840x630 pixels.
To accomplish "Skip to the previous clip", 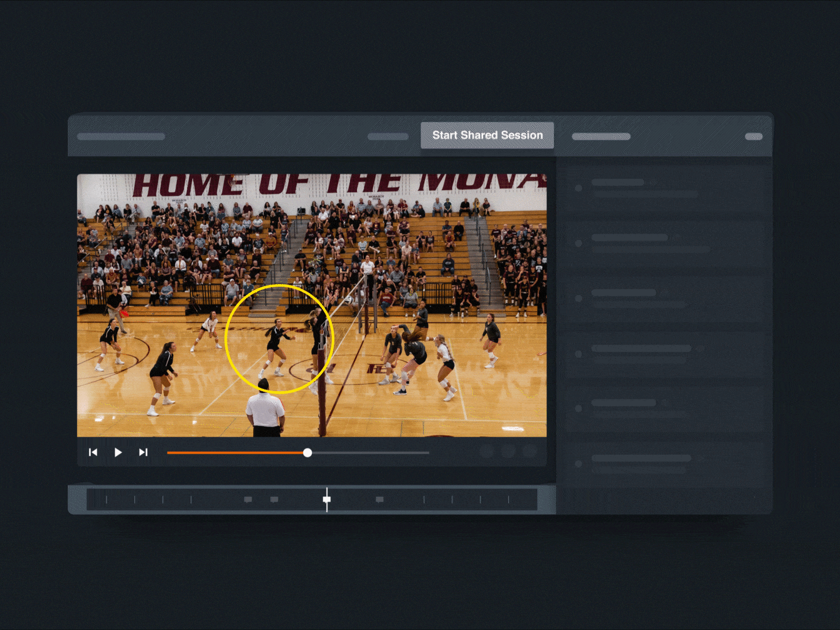I will pos(93,452).
